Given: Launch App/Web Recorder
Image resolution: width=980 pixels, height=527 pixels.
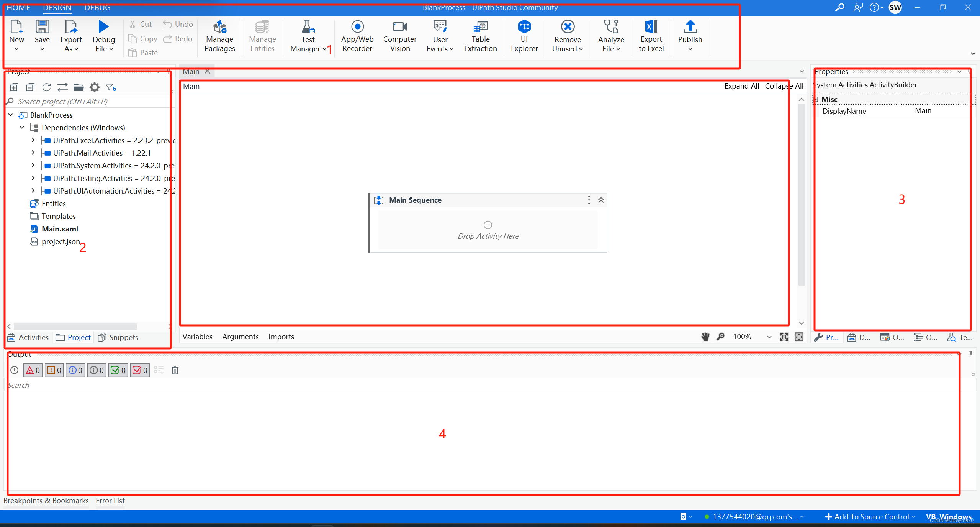Looking at the screenshot, I should [357, 36].
